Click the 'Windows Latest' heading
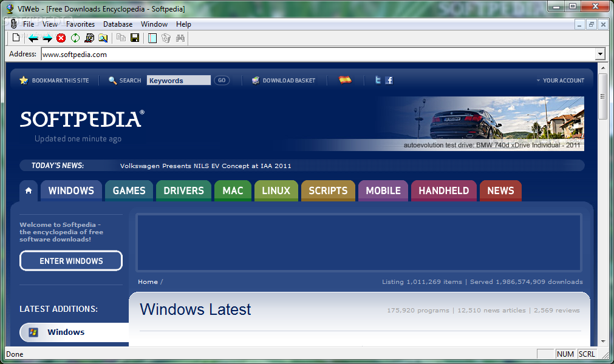Image resolution: width=614 pixels, height=364 pixels. click(195, 309)
